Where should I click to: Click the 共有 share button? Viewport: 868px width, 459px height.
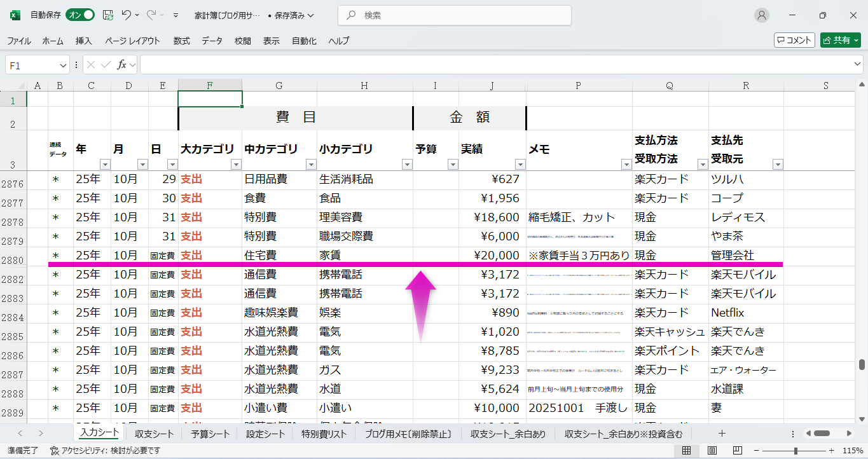click(840, 40)
